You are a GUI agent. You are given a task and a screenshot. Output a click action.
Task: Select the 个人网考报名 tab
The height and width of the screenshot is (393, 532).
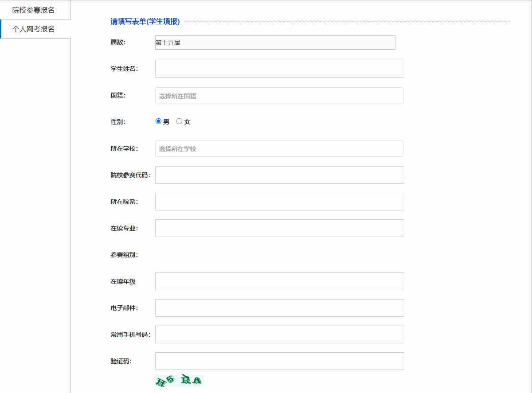point(35,29)
